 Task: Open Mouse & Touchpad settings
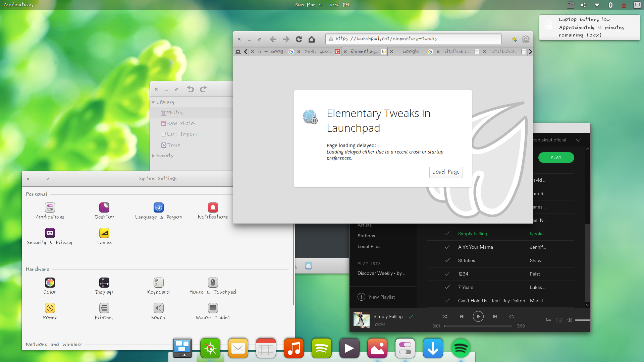point(213,283)
